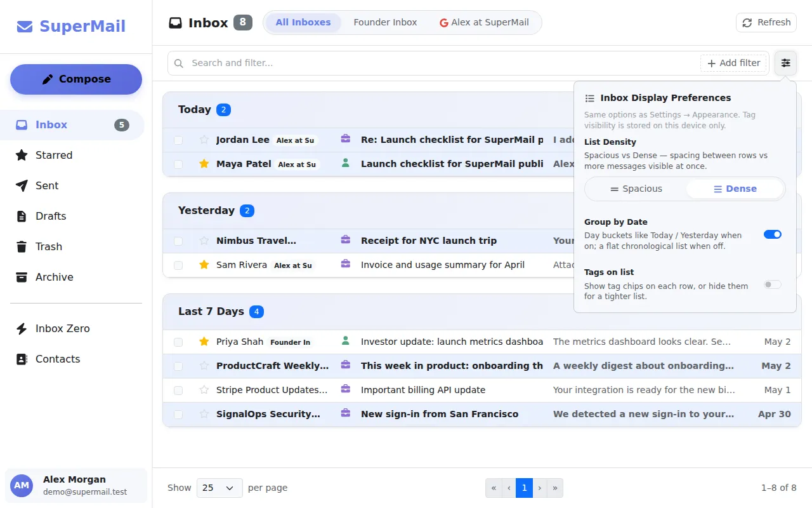Open email 'New sign-in from San Francisco'
The height and width of the screenshot is (508, 812).
point(482,414)
